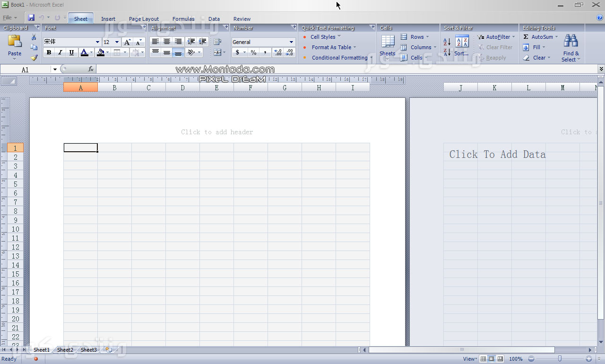Click the Grow Font icon
Image resolution: width=605 pixels, height=364 pixels.
(x=127, y=42)
